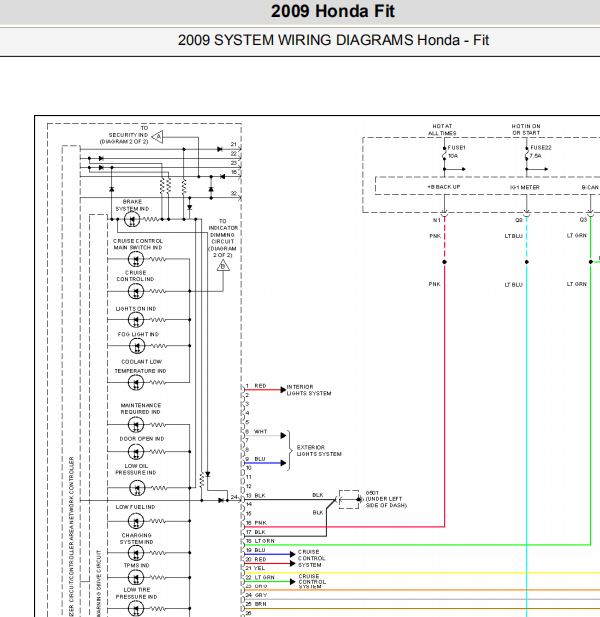Select the Fog Light IND LED symbol
This screenshot has width=600, height=617.
tap(137, 346)
